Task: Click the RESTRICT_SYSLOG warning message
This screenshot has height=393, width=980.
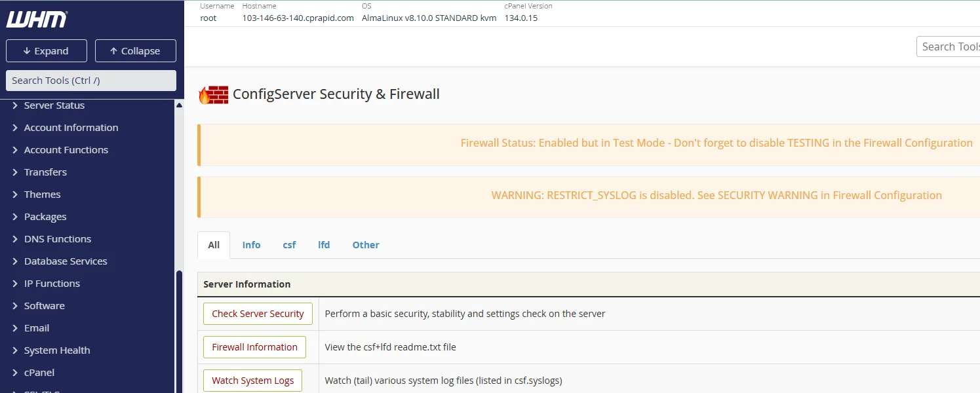Action: pyautogui.click(x=716, y=195)
